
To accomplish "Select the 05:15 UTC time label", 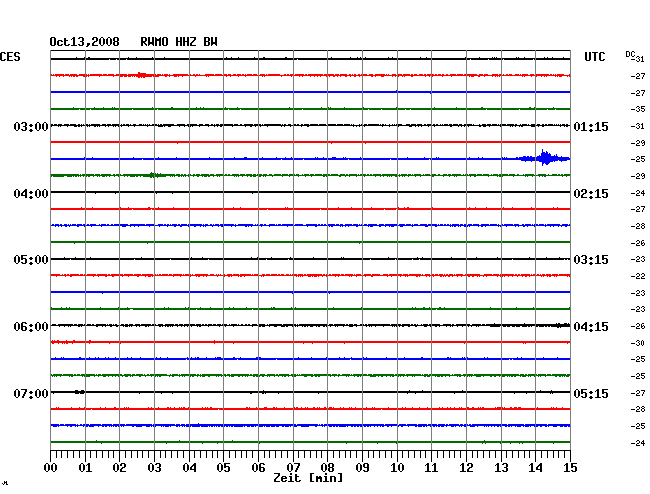I will coord(591,393).
